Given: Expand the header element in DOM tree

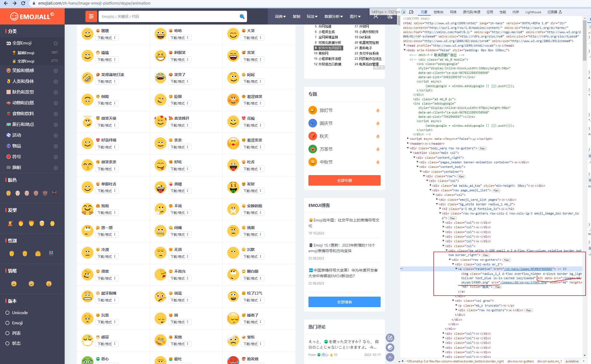Looking at the screenshot, I should pyautogui.click(x=408, y=144).
